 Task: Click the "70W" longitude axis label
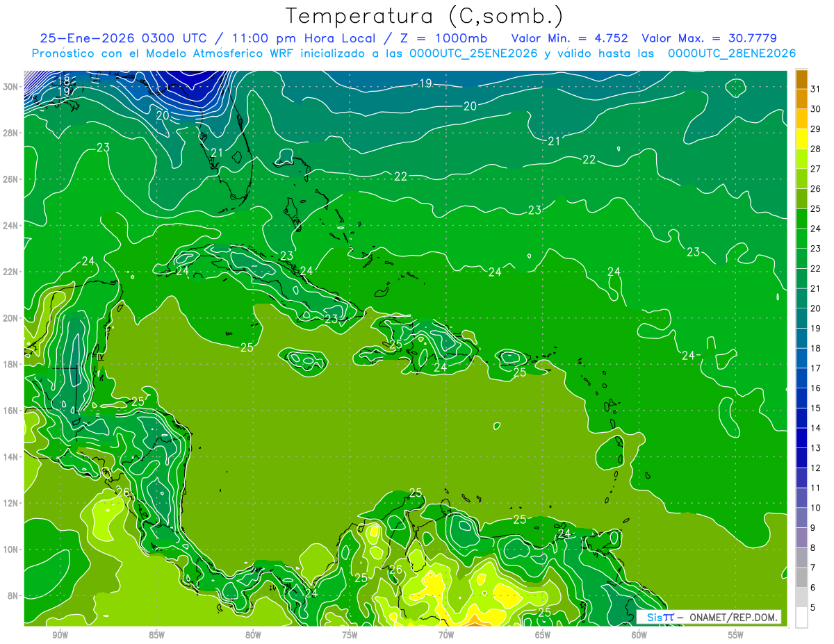point(446,635)
